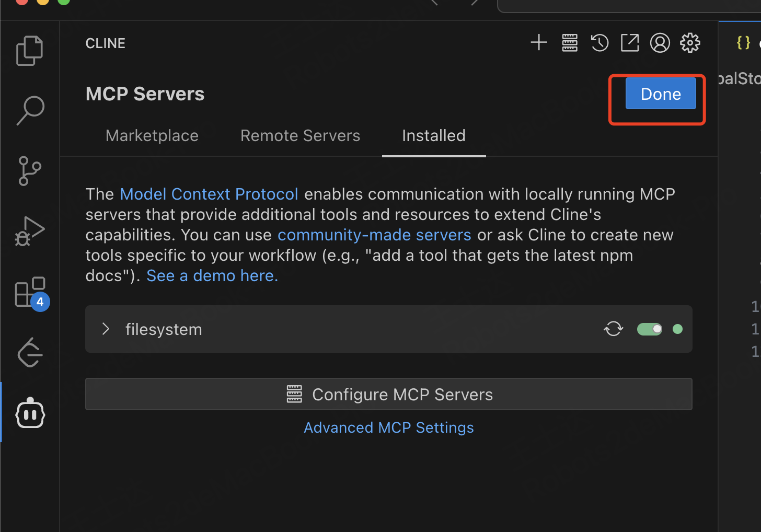
Task: Disable the filesystem server toggle
Action: pyautogui.click(x=650, y=329)
